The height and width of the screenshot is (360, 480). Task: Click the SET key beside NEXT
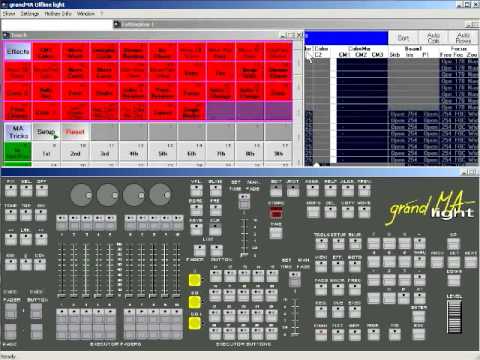(454, 262)
